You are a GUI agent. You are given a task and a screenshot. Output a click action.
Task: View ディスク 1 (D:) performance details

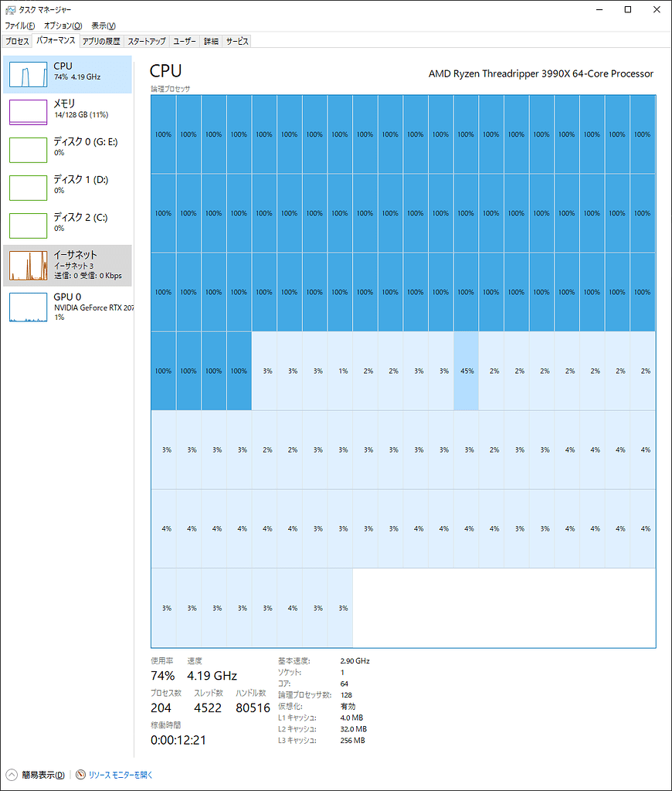(x=68, y=185)
